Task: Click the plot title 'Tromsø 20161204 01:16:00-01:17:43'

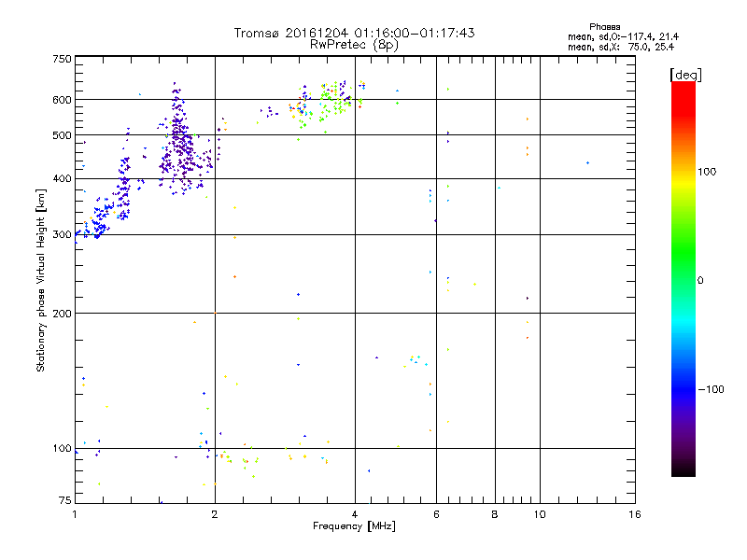Action: pos(354,33)
